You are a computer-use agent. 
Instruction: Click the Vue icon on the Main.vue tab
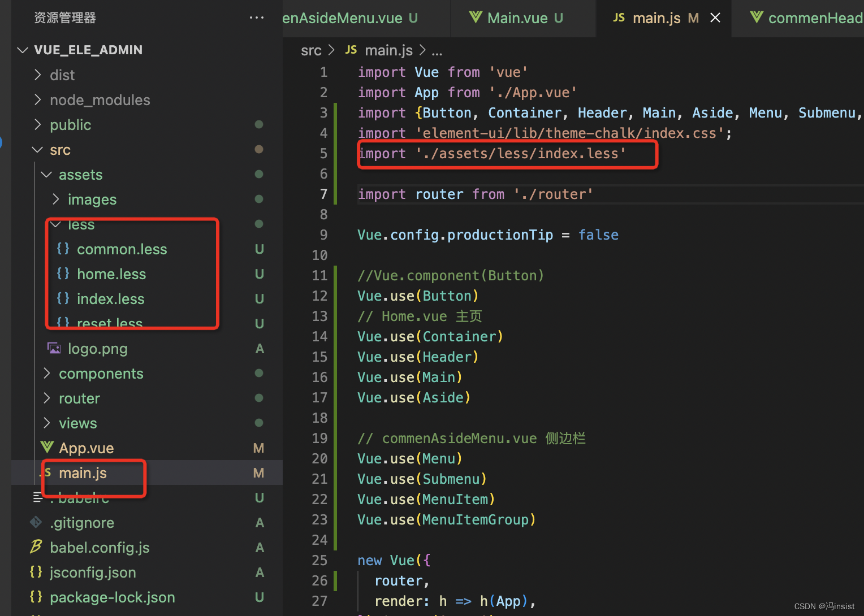pyautogui.click(x=475, y=18)
